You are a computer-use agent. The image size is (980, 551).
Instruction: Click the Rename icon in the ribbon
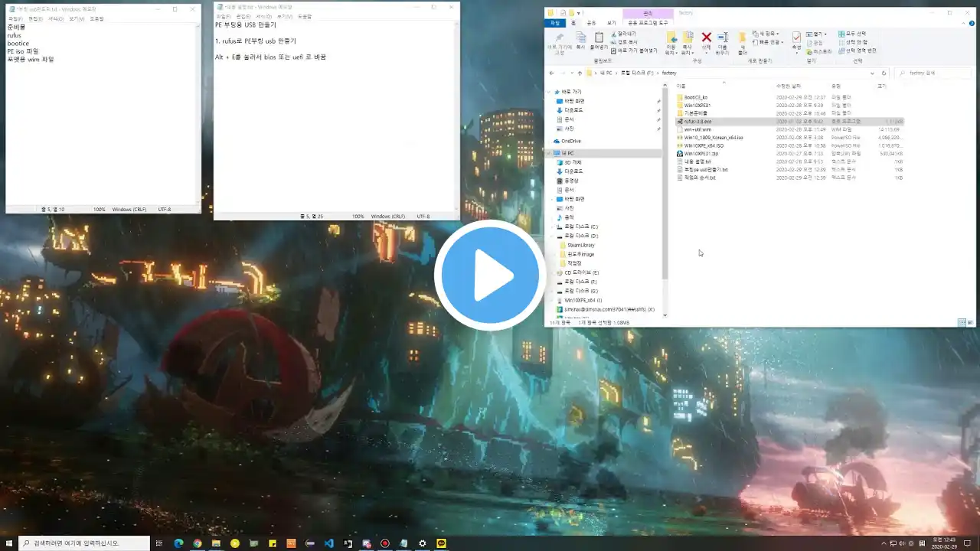point(723,37)
